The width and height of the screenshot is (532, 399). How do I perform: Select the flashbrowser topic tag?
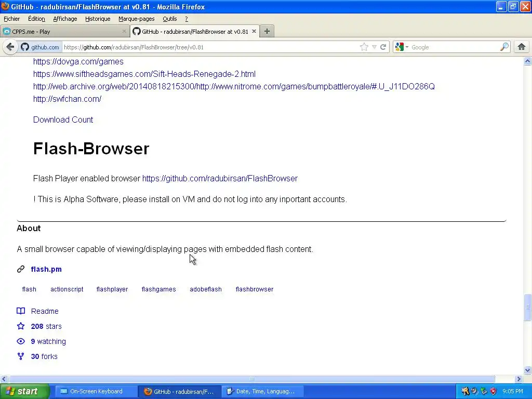[x=255, y=289]
